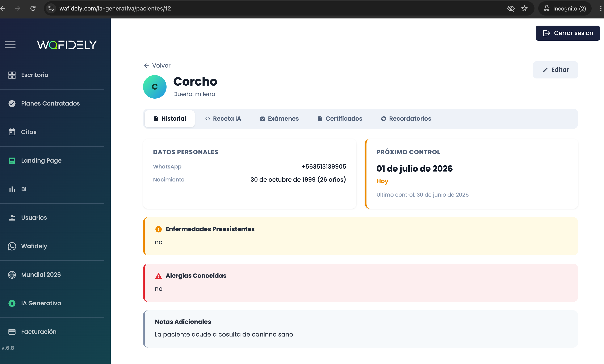Click the BI chart icon
Screen dimensions: 604x364
pos(12,189)
